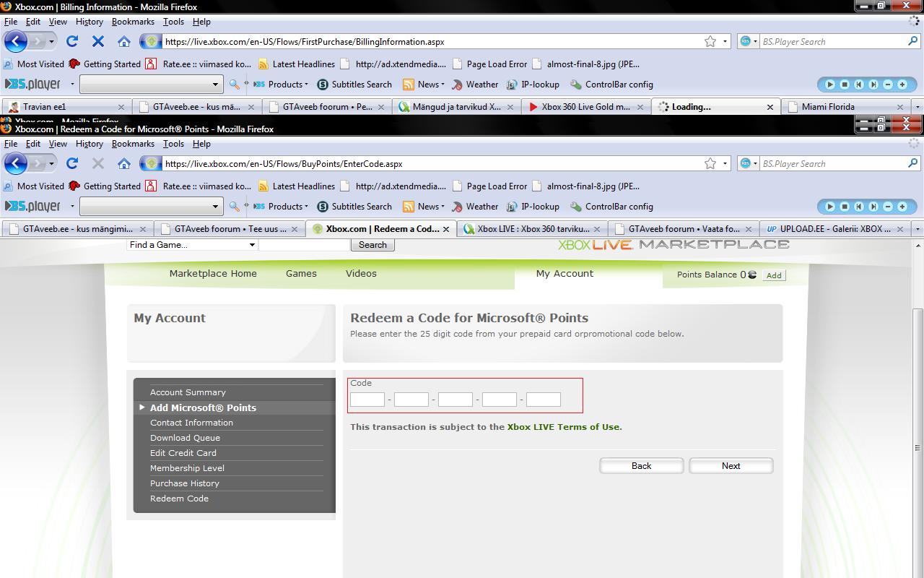Click Home icon beside the EnterCode.aspx address bar
The height and width of the screenshot is (578, 924).
[124, 164]
